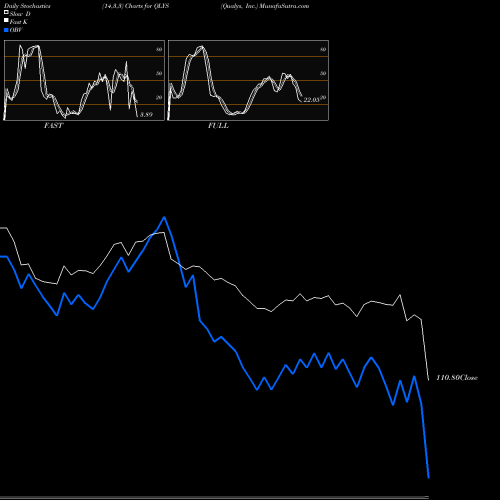Click the FAST stochastic chart label
The height and width of the screenshot is (500, 500).
[x=53, y=126]
